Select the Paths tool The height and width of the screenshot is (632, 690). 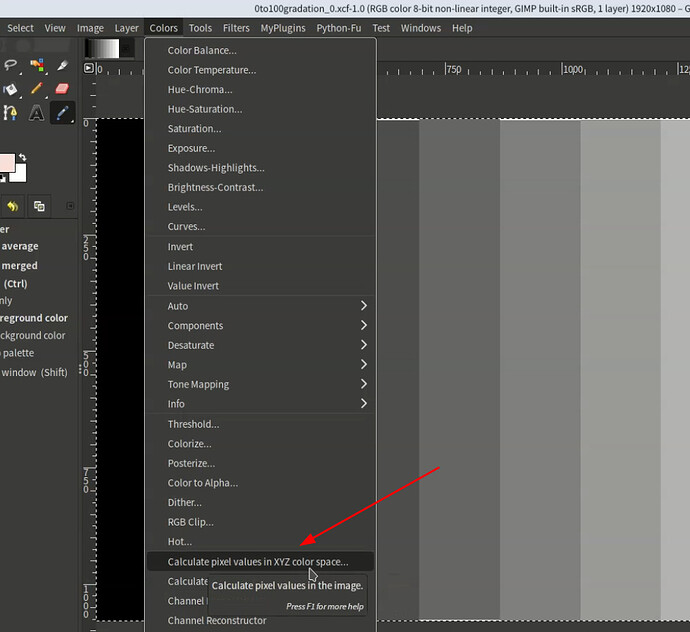point(11,113)
